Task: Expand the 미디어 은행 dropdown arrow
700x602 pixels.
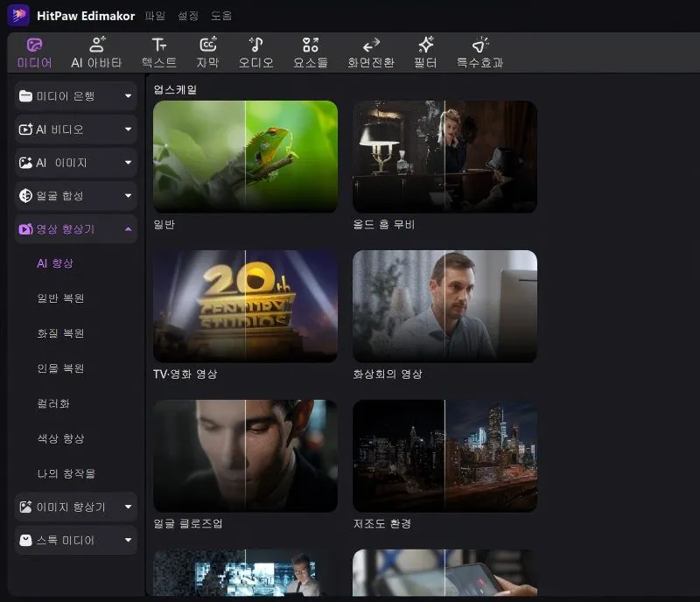Action: coord(128,96)
